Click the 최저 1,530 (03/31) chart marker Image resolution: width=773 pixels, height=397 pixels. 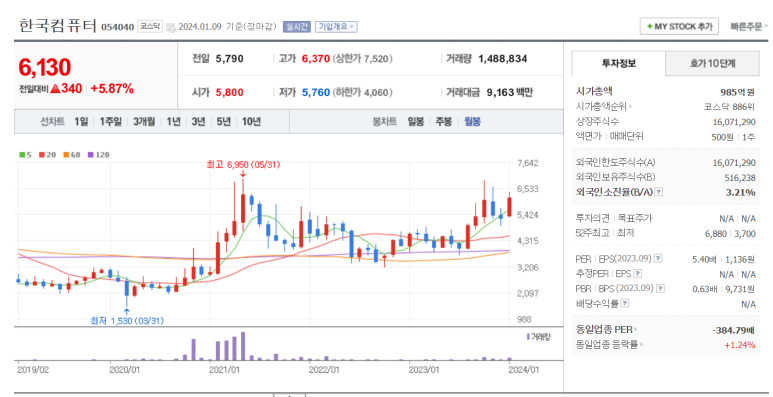pyautogui.click(x=127, y=321)
